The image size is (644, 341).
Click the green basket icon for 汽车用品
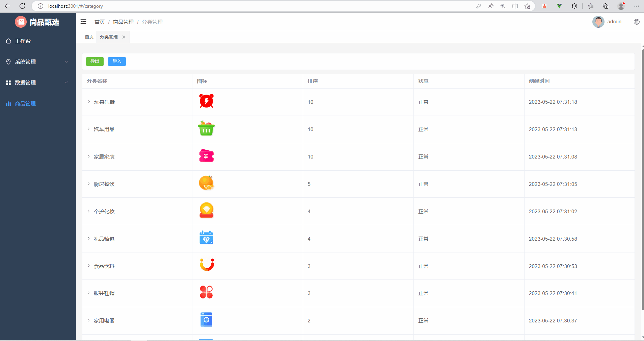pyautogui.click(x=206, y=128)
